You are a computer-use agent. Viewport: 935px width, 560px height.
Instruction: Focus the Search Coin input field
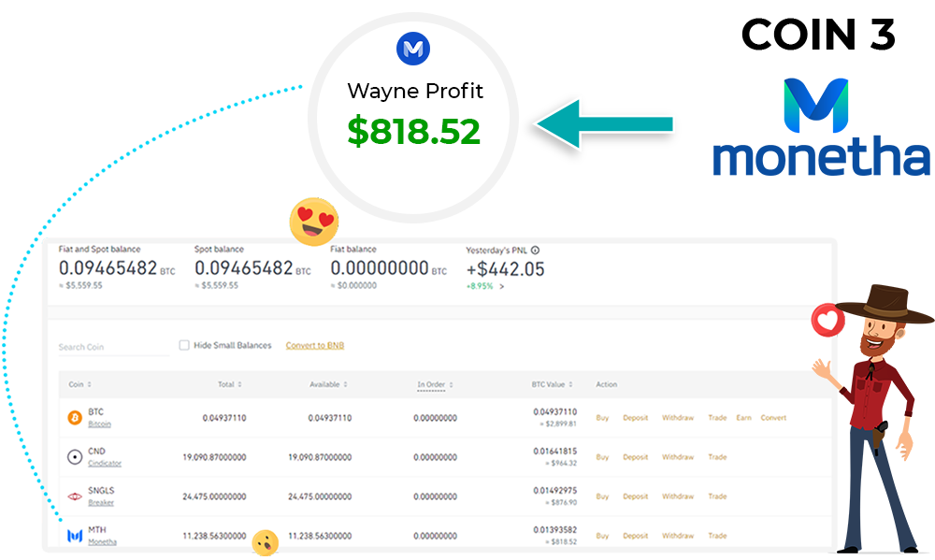point(112,347)
